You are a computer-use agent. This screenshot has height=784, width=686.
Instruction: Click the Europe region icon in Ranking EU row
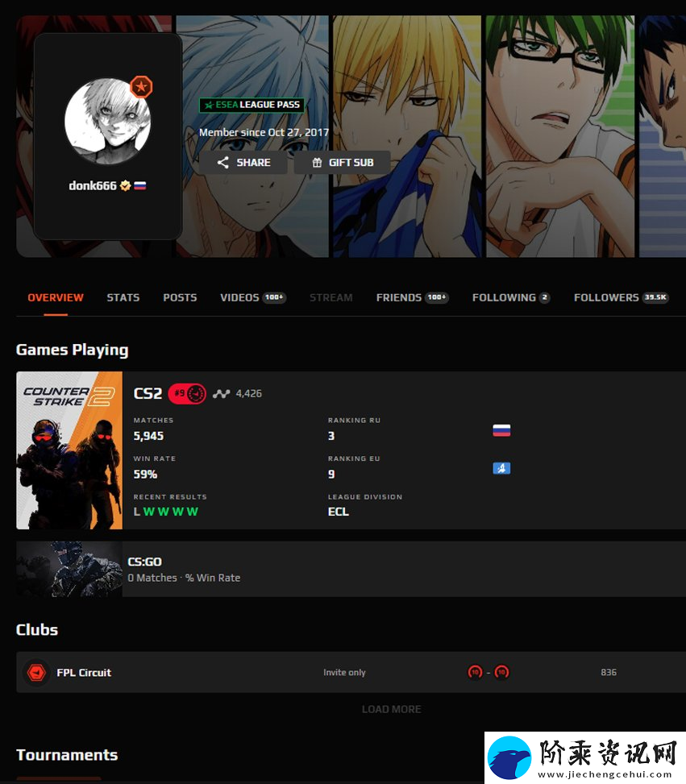point(501,468)
